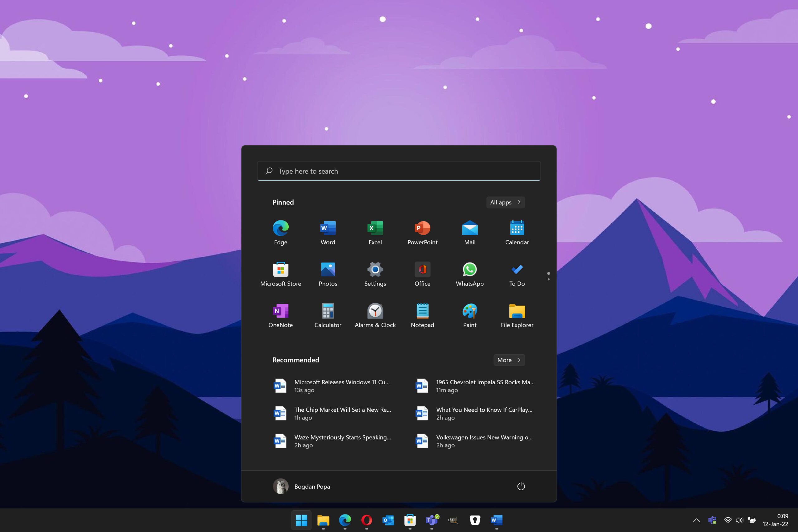Viewport: 798px width, 532px height.
Task: Launch WhatsApp from pinned apps
Action: pyautogui.click(x=469, y=274)
